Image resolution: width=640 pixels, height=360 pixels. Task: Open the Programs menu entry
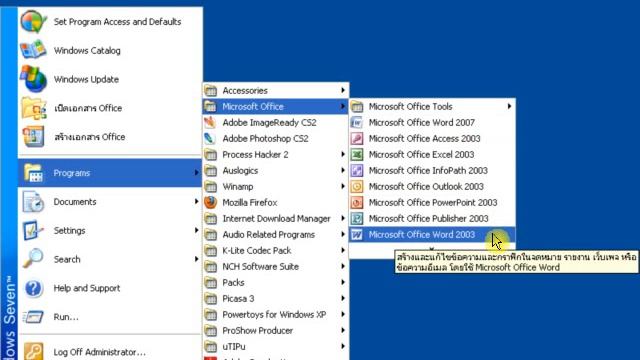tap(110, 173)
